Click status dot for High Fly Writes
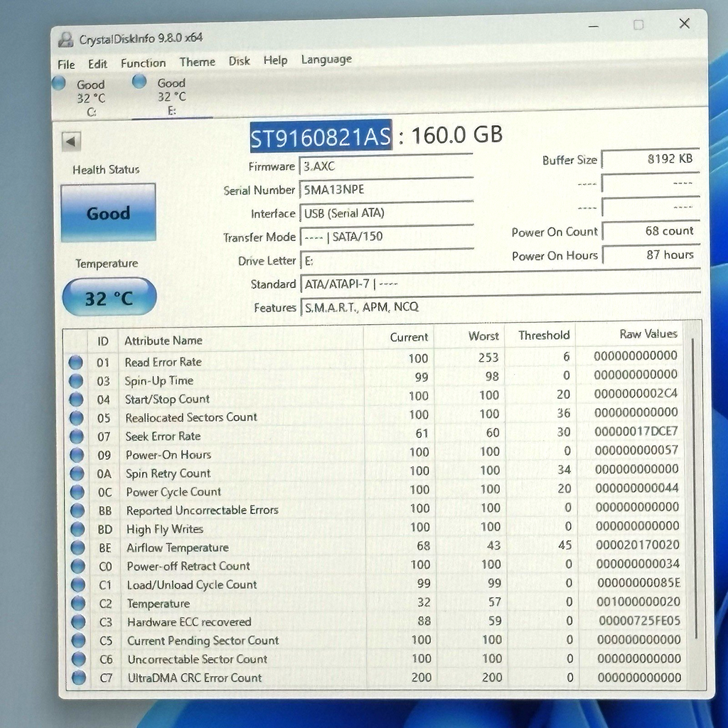The height and width of the screenshot is (728, 728). 77,529
